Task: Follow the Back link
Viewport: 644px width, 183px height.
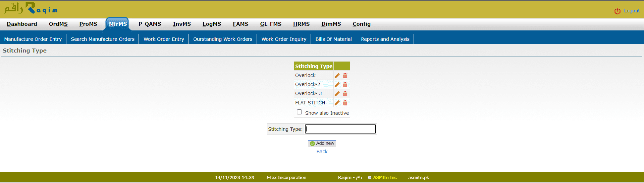Action: (322, 152)
